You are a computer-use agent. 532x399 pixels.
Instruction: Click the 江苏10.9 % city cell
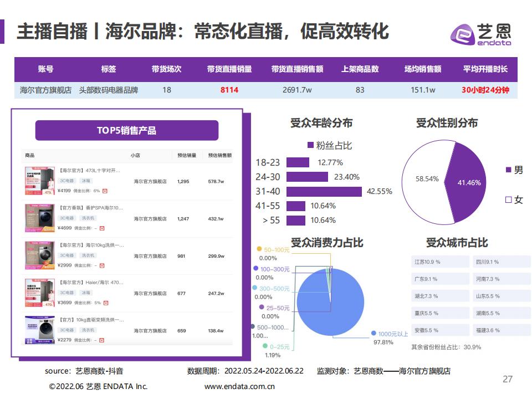pos(440,262)
